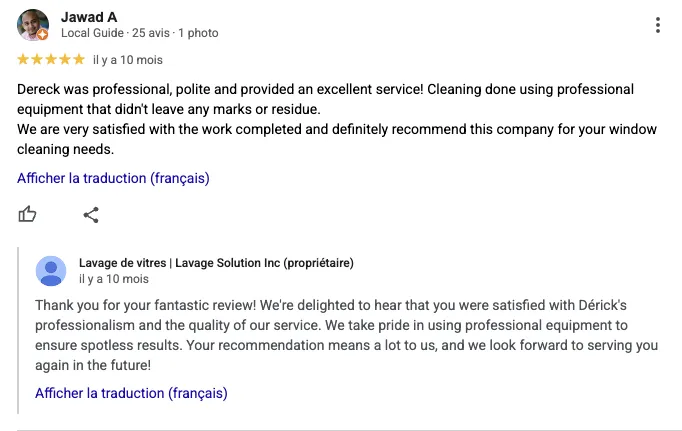The image size is (682, 431).
Task: Click the owner reply's "il y a 10 mois" date
Action: [114, 279]
